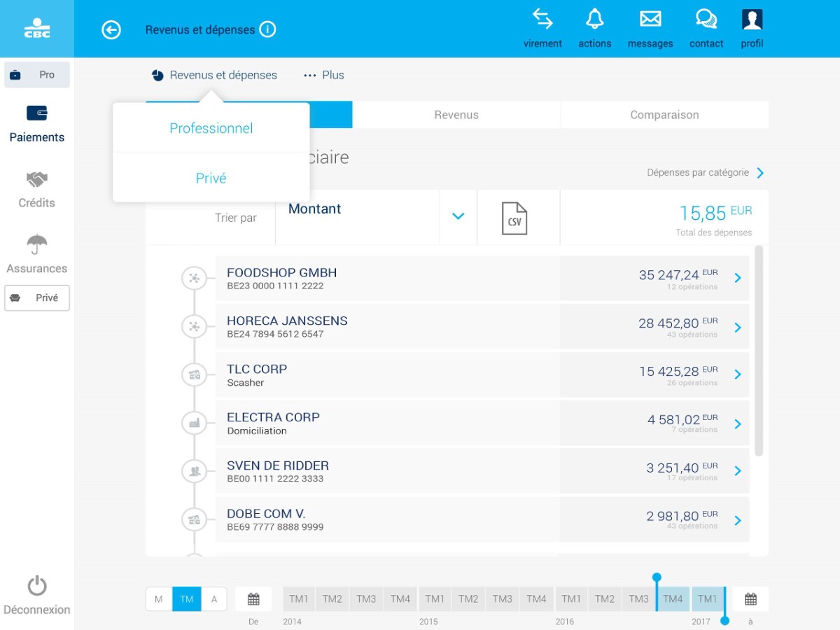
Task: Click the info icon beside Revenus et dépenses
Action: (267, 29)
